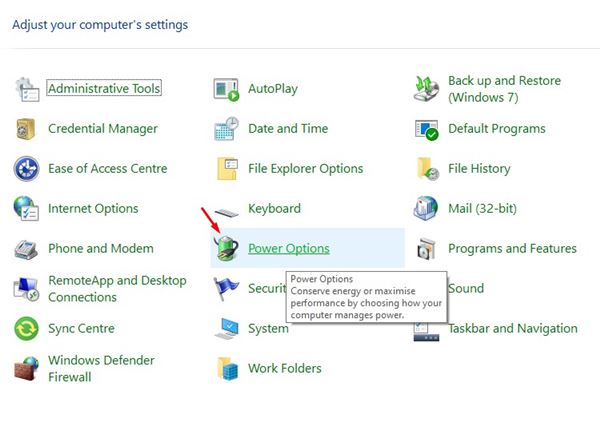The height and width of the screenshot is (434, 600).
Task: Click the Work Folders icon
Action: [x=228, y=369]
